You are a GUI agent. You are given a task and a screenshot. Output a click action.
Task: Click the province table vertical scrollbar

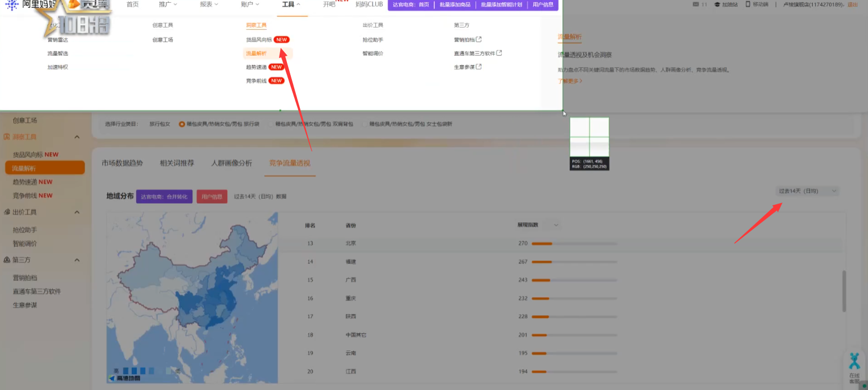coord(844,291)
